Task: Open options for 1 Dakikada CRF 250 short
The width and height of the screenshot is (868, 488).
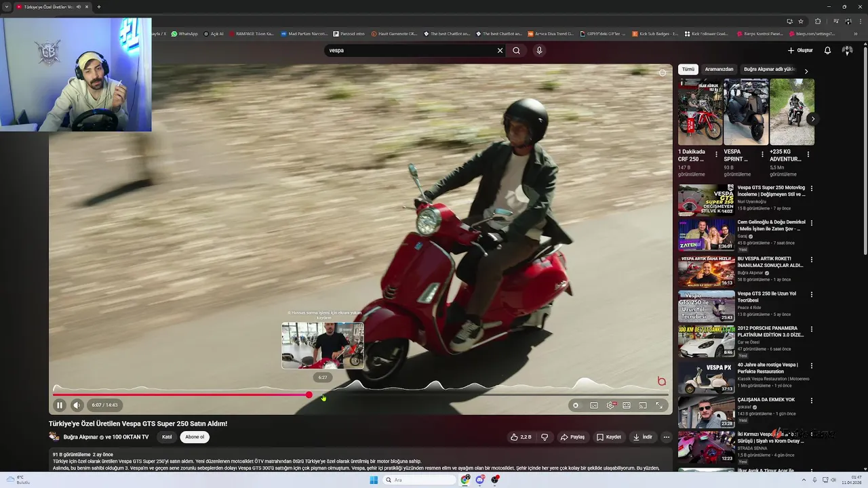Action: click(x=716, y=155)
